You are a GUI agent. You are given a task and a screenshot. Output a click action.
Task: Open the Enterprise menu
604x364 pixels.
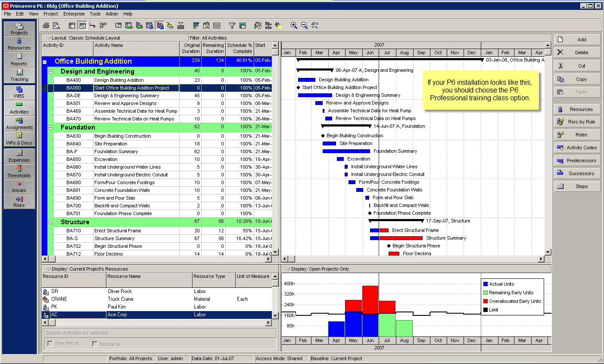tap(74, 14)
